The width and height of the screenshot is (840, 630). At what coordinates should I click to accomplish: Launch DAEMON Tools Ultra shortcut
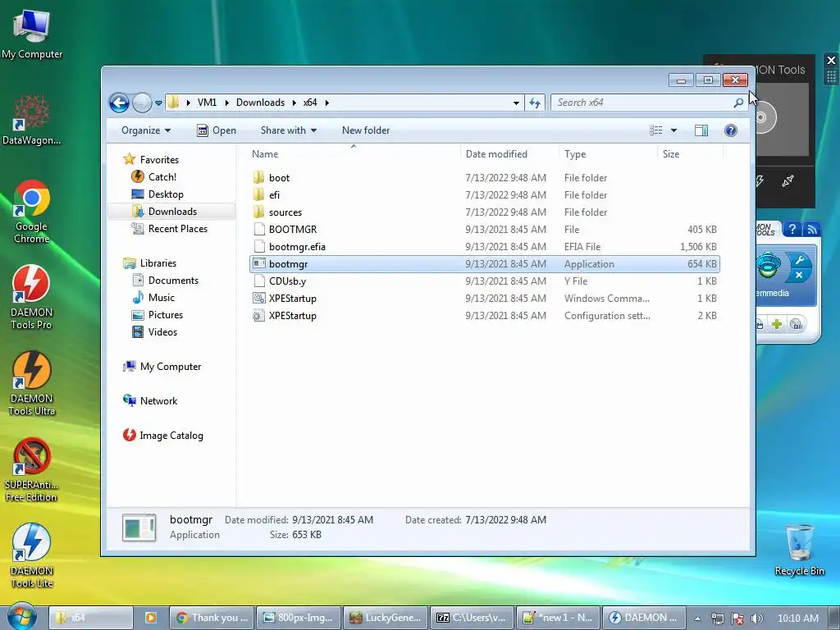[32, 384]
